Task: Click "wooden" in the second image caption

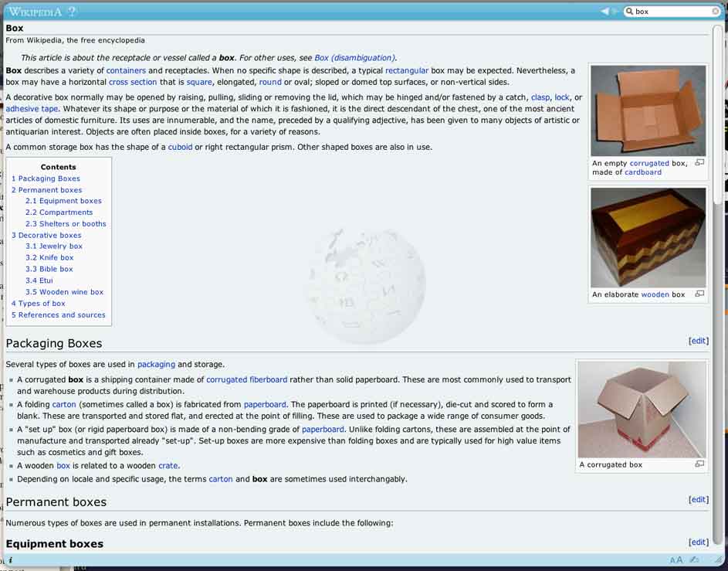Action: [655, 294]
